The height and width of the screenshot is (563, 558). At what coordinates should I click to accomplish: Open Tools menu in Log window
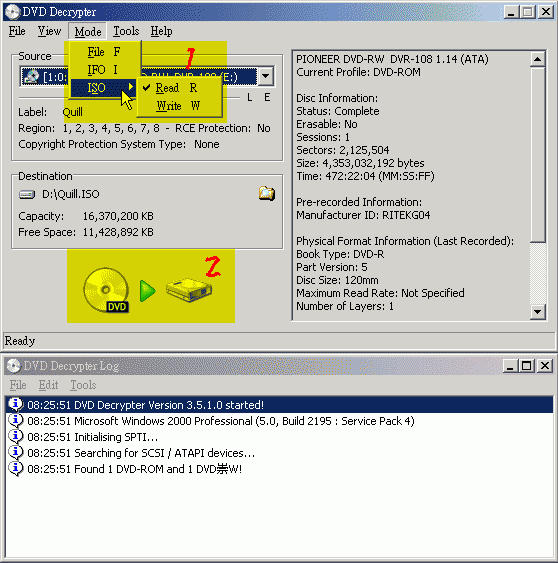click(x=83, y=385)
